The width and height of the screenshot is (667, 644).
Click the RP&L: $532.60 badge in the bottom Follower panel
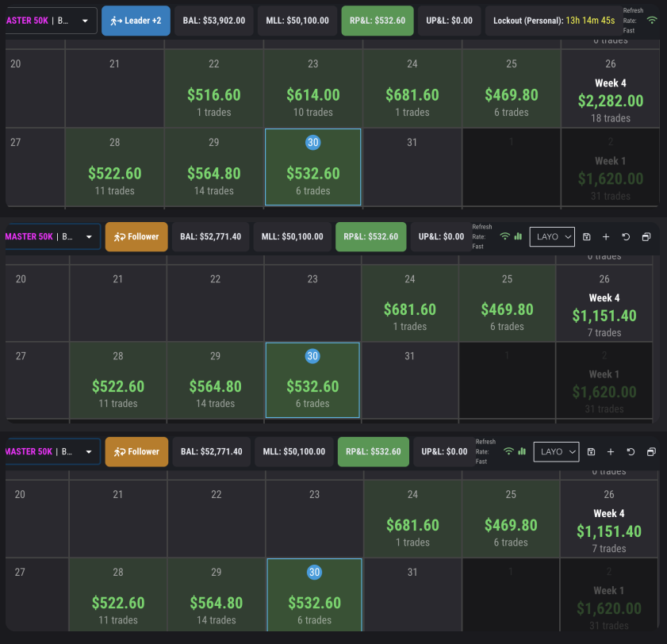[374, 452]
